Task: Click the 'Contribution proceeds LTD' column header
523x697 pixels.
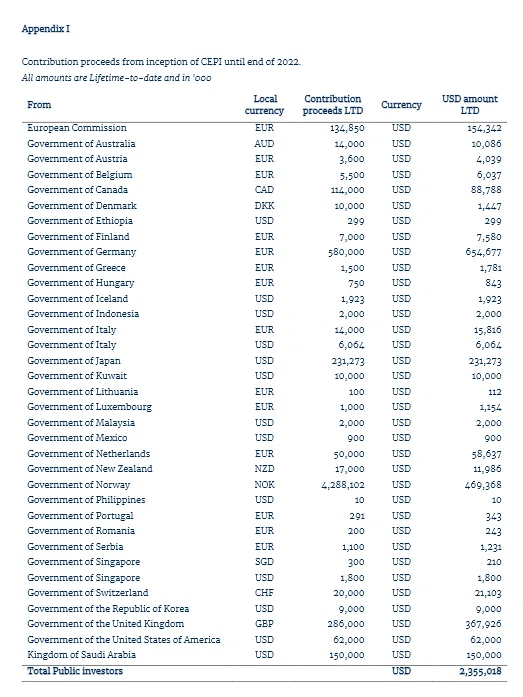Action: click(333, 105)
